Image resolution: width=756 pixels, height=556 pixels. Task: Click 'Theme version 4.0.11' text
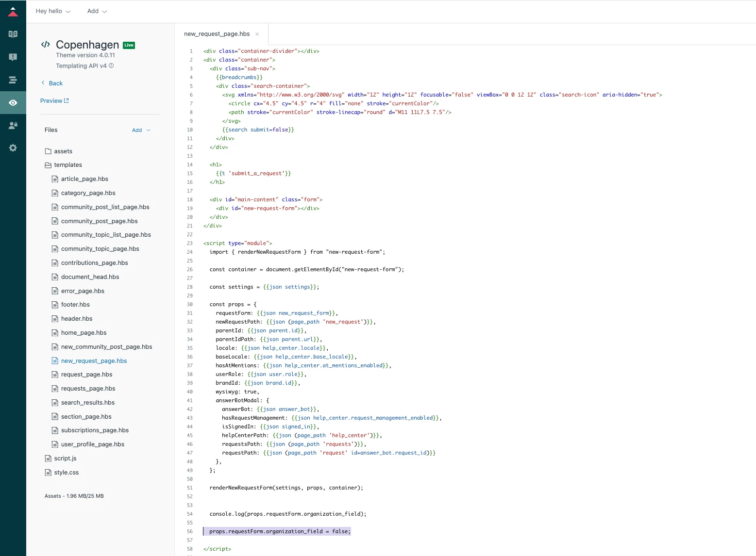tap(85, 55)
